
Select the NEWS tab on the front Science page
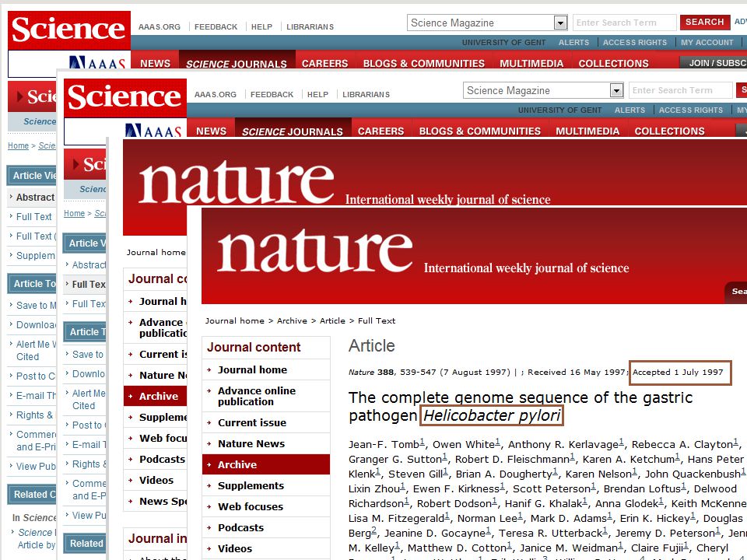211,131
